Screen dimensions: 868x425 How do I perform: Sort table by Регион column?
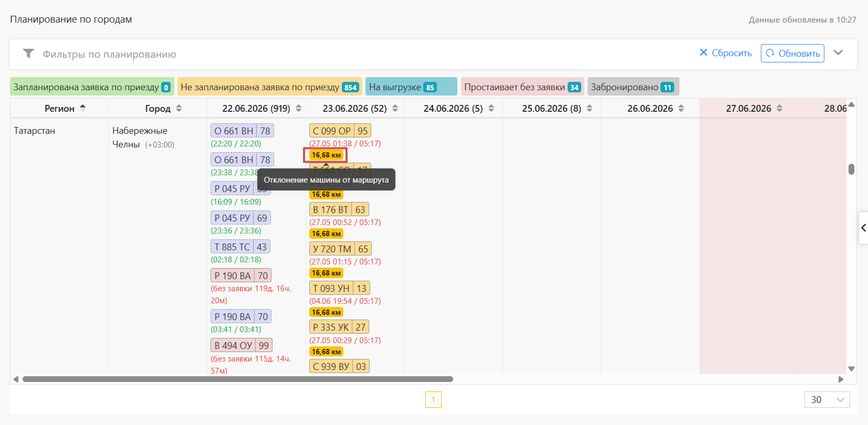pos(82,108)
